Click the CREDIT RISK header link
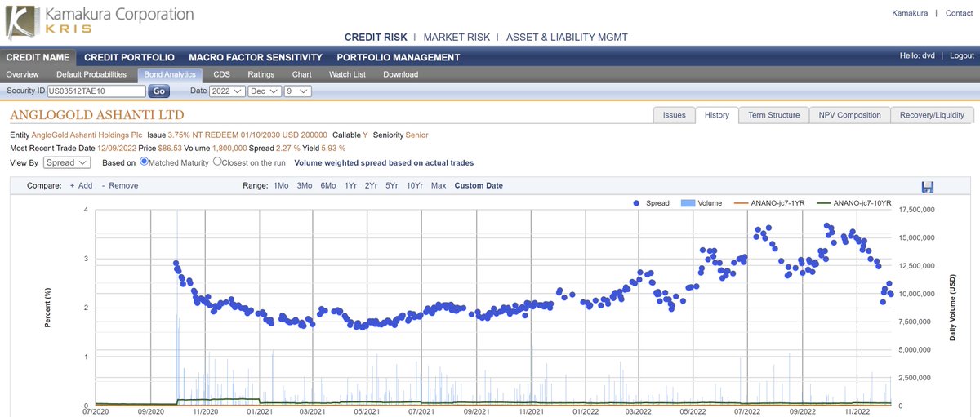The width and height of the screenshot is (980, 417). [376, 38]
